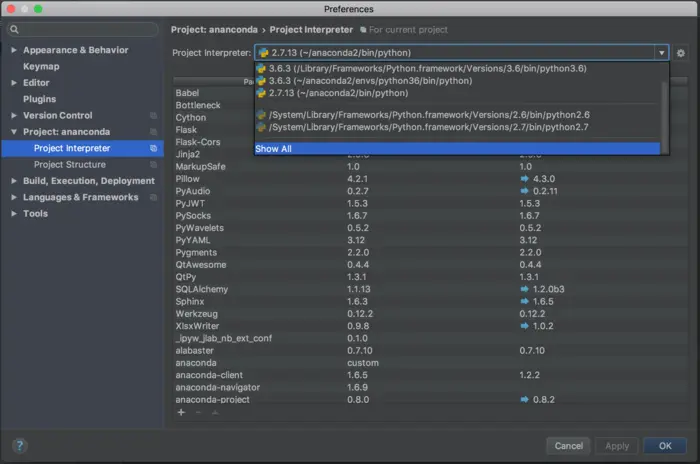
Task: Expand the Tools section
Action: [14, 213]
